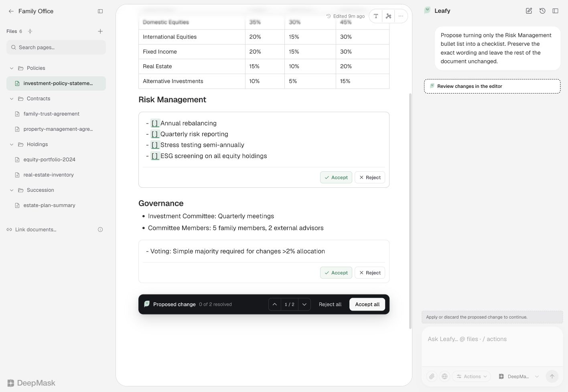Toggle web search globe icon

(444, 376)
